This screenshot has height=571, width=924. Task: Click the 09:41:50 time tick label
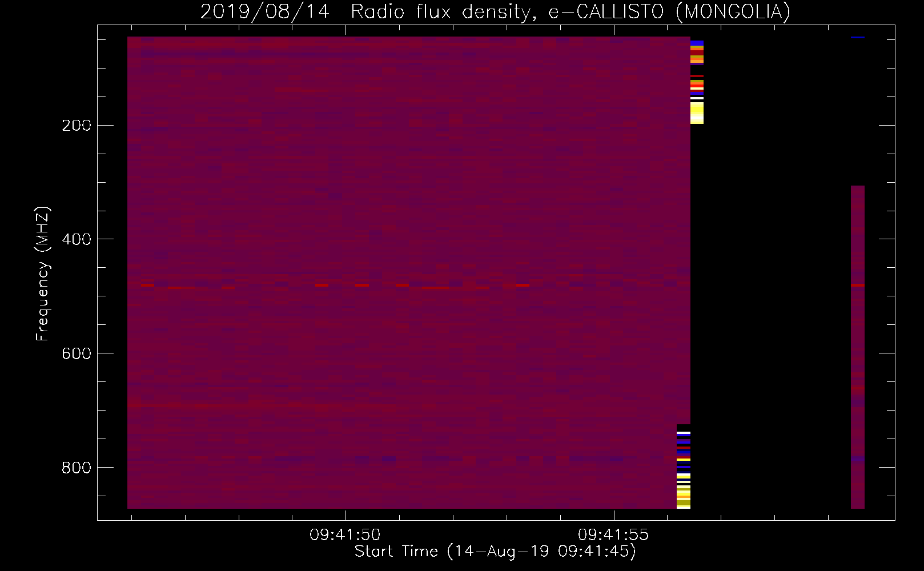(345, 534)
